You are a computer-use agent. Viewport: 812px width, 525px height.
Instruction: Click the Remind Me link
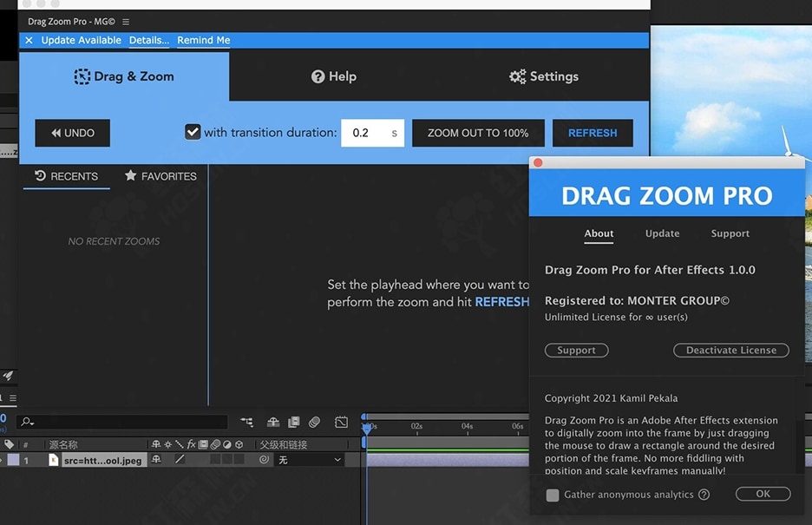tap(204, 41)
